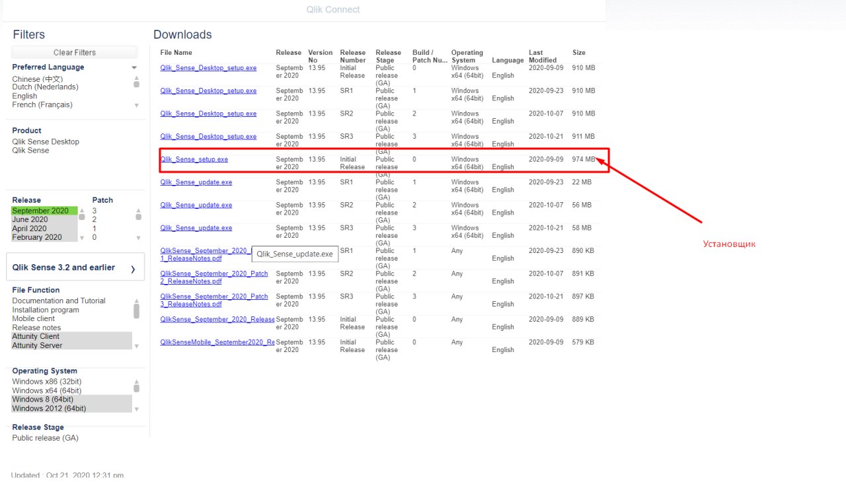The width and height of the screenshot is (846, 504).
Task: Click scroll-down arrow of Release list
Action: (82, 238)
